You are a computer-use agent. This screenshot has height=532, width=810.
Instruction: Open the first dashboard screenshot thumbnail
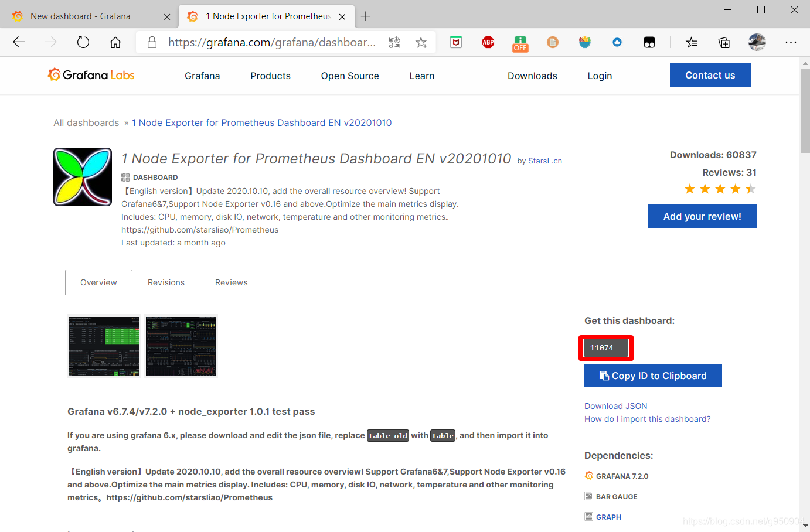(x=104, y=346)
